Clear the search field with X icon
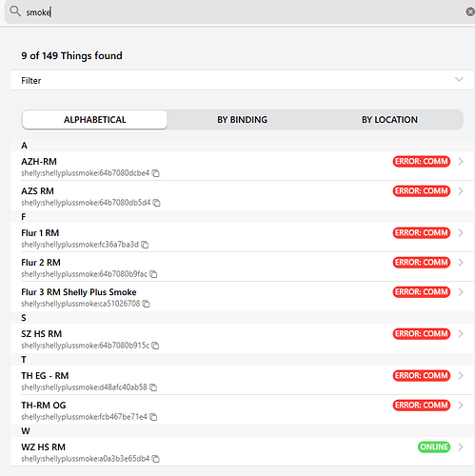 pos(470,11)
